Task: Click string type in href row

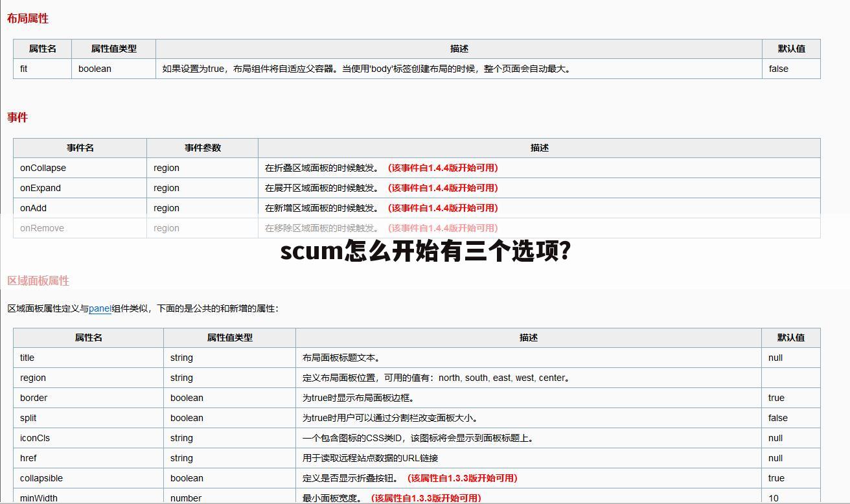Action: [181, 458]
